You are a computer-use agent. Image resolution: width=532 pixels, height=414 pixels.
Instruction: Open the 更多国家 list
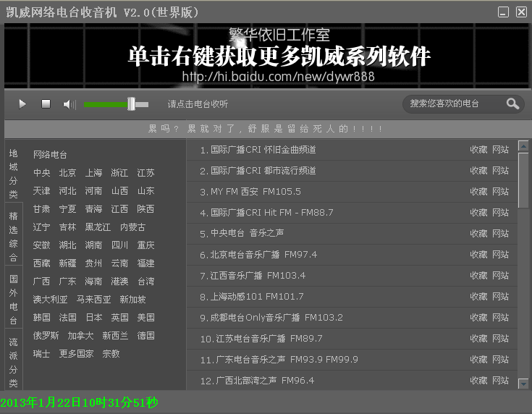(x=76, y=354)
